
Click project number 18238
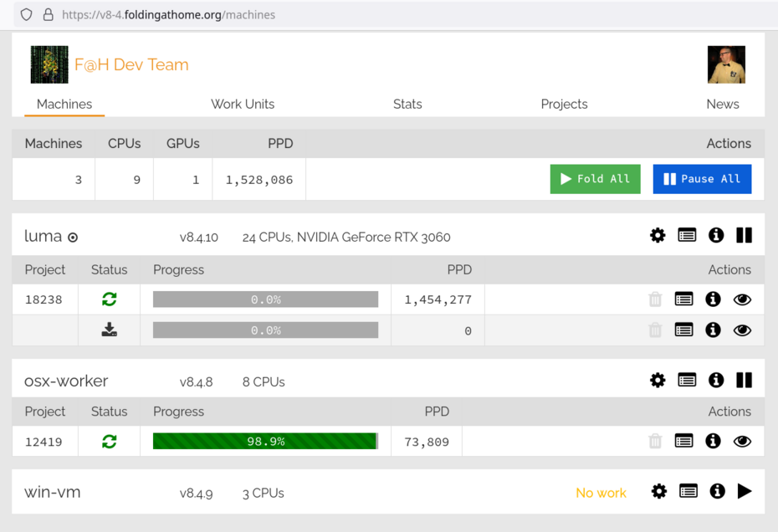(x=44, y=299)
